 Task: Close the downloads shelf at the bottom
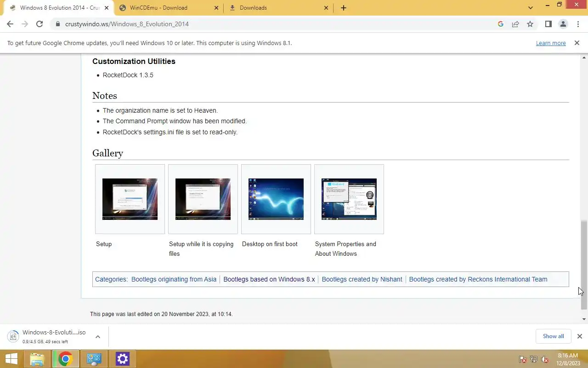[x=579, y=336]
